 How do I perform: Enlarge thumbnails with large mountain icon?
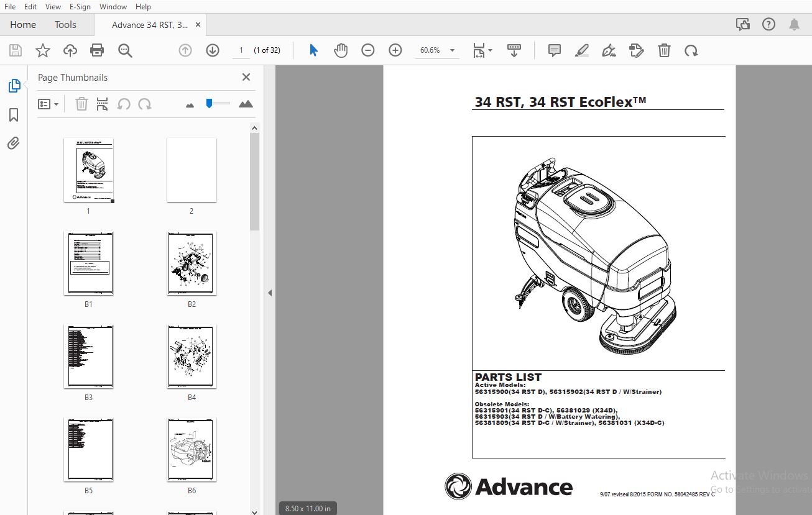[x=246, y=104]
